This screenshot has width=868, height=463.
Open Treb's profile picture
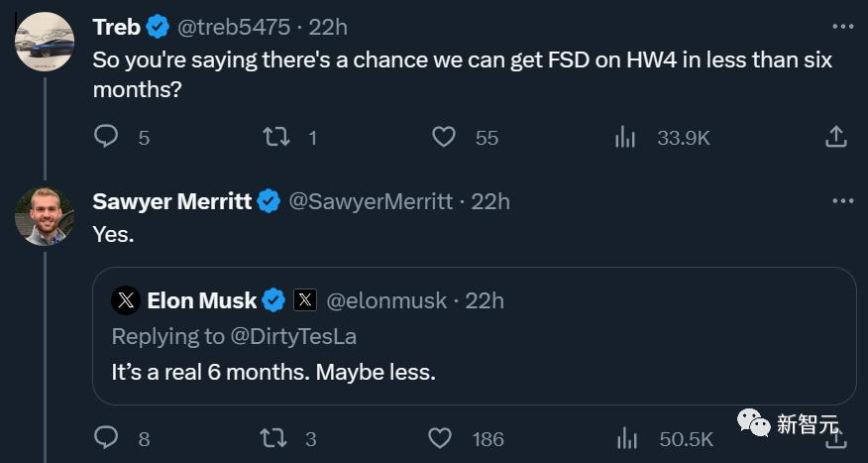click(45, 42)
